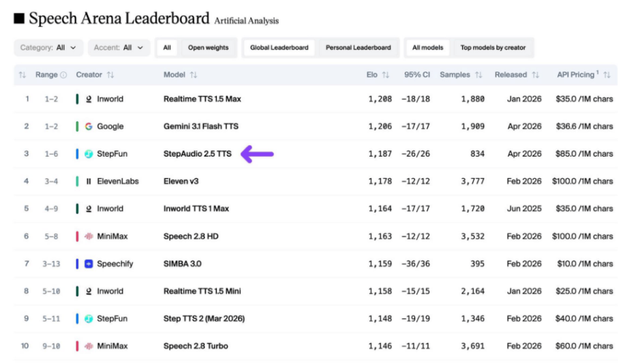Viewport: 642px width, 364px height.
Task: Click the Gemini 3.1 Flash TTS model
Action: pyautogui.click(x=201, y=127)
